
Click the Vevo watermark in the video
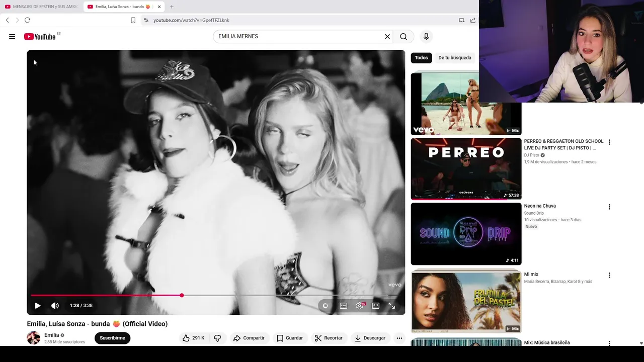(395, 285)
